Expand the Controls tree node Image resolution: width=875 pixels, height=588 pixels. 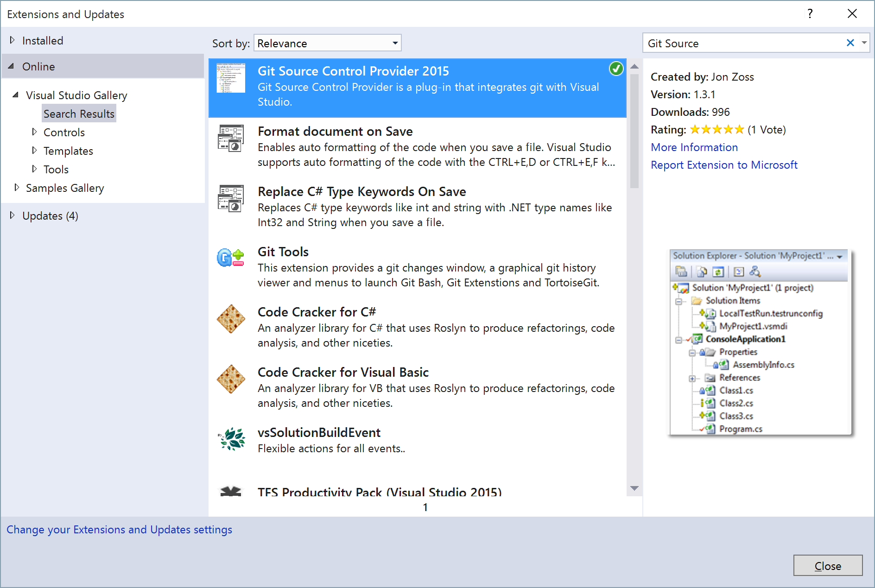[34, 132]
